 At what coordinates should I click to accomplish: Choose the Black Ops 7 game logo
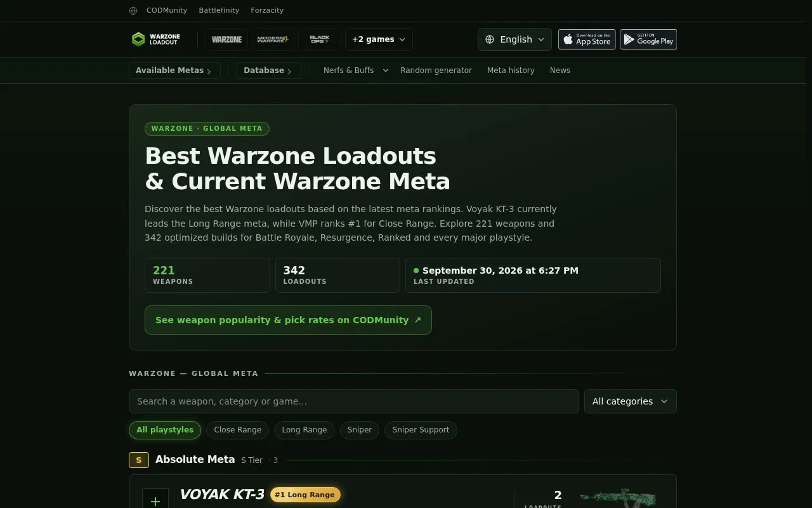[x=320, y=39]
